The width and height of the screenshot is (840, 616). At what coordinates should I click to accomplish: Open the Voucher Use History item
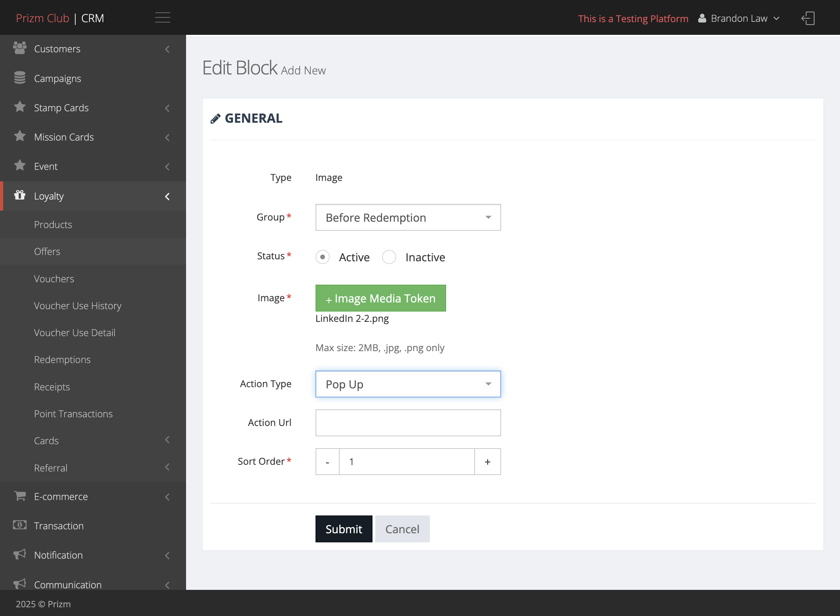point(78,306)
